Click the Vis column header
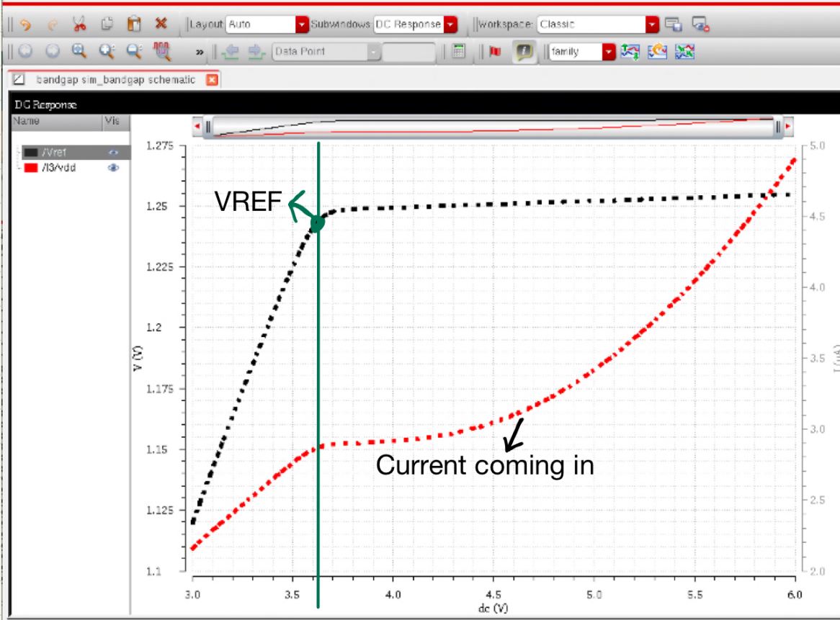This screenshot has width=840, height=620. point(115,122)
